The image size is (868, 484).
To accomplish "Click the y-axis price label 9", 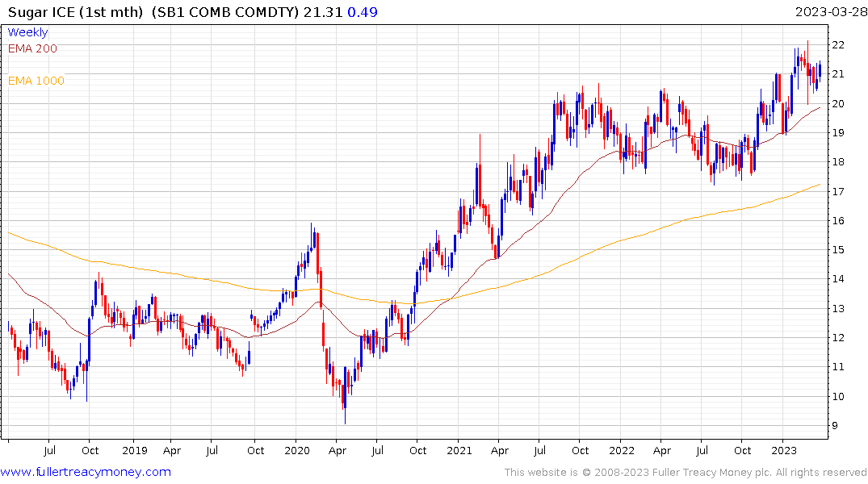I will point(835,425).
